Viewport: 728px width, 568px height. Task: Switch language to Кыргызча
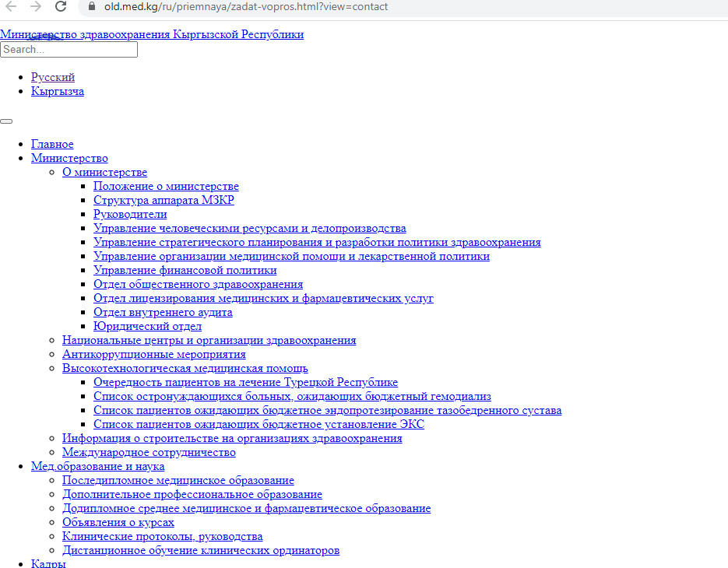tap(58, 92)
